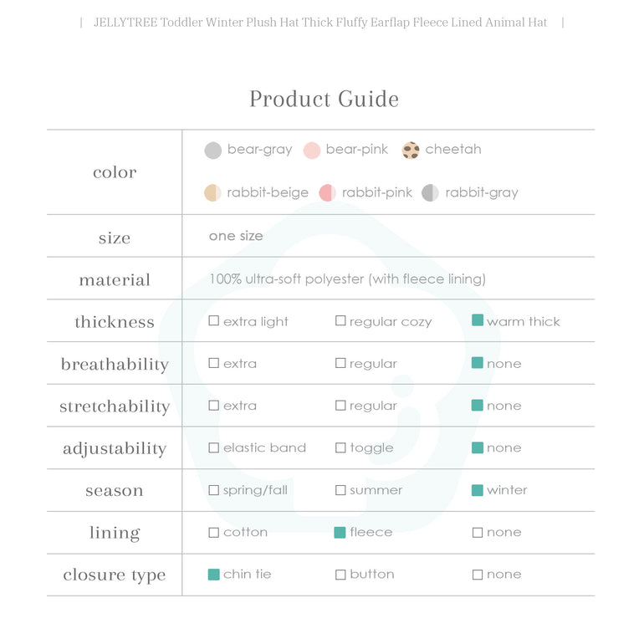Enable extra breathability checkbox
The width and height of the screenshot is (644, 644).
(214, 364)
